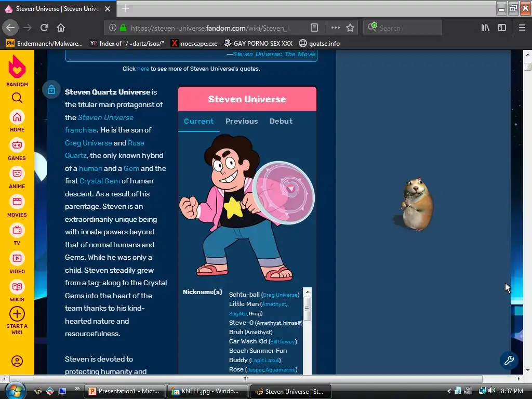This screenshot has width=532, height=399.
Task: Click the 8:37 PM taskbar clock
Action: pyautogui.click(x=512, y=391)
